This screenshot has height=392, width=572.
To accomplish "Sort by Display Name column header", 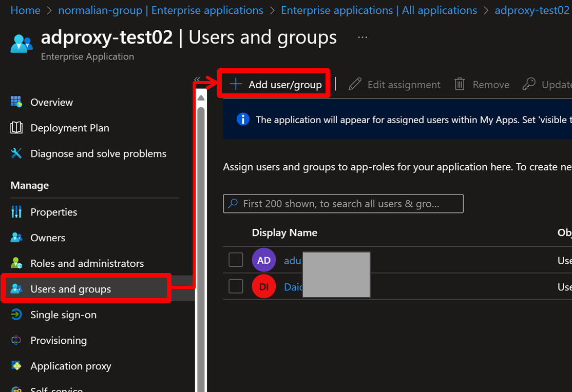I will click(x=284, y=232).
